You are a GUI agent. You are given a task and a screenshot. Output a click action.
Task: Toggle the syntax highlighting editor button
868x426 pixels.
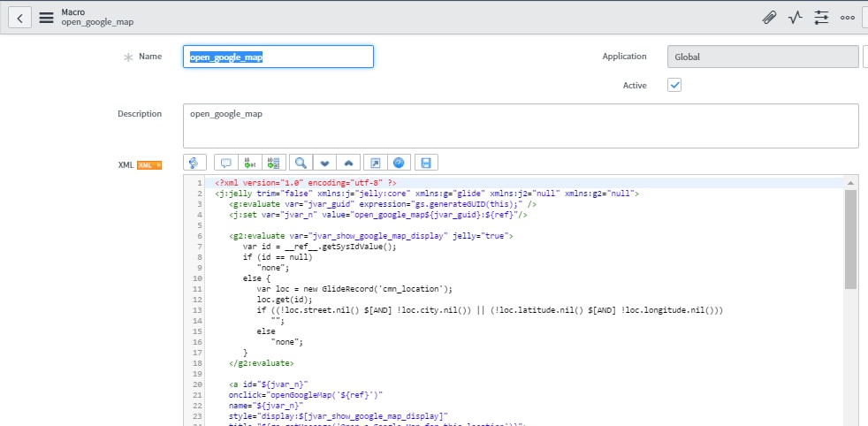pyautogui.click(x=194, y=163)
